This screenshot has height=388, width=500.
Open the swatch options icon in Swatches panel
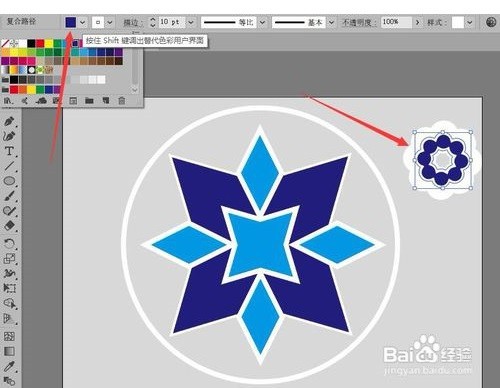(x=73, y=100)
